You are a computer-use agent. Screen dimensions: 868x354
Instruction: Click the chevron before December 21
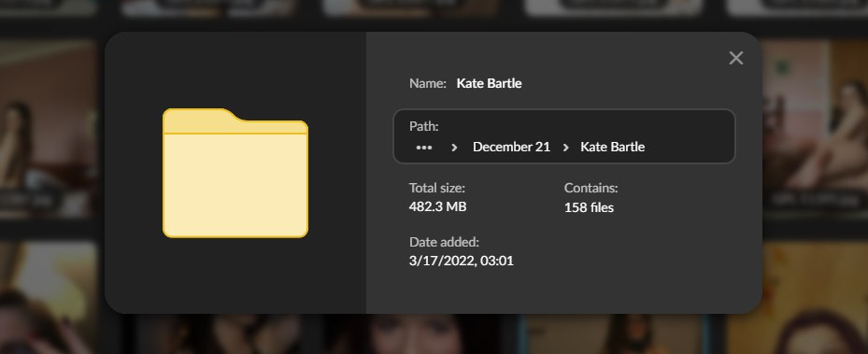click(x=454, y=148)
